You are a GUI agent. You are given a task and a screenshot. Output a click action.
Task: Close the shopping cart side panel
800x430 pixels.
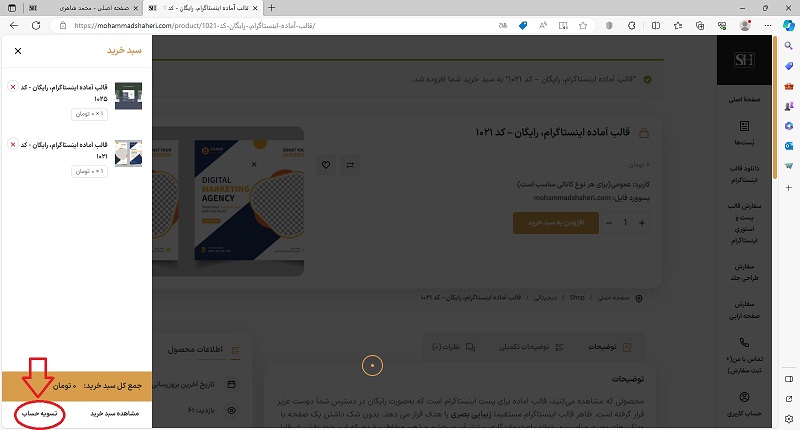18,51
